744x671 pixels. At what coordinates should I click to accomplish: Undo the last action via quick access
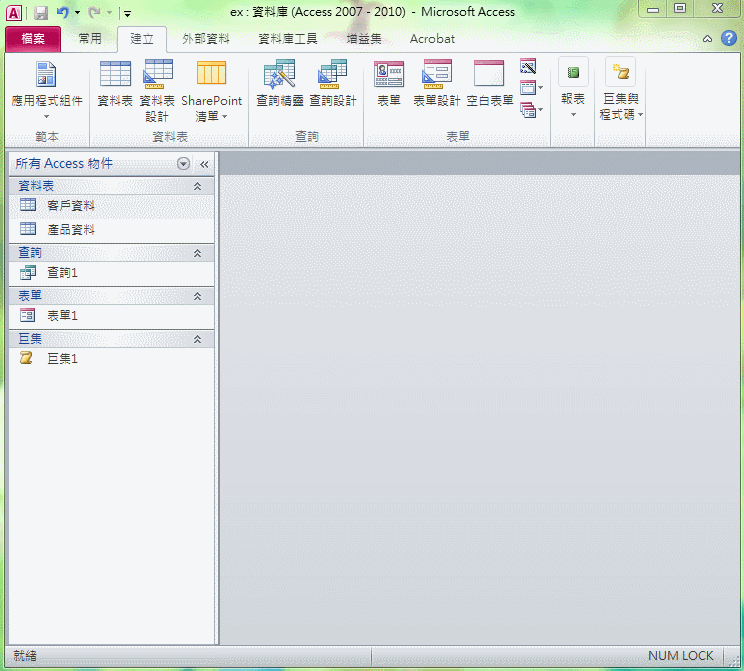pyautogui.click(x=62, y=12)
